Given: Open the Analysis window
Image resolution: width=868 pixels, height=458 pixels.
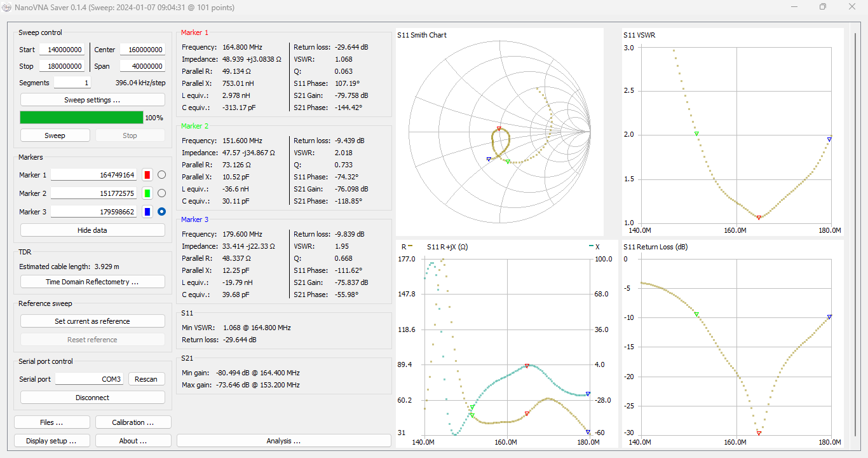Looking at the screenshot, I should pyautogui.click(x=283, y=441).
